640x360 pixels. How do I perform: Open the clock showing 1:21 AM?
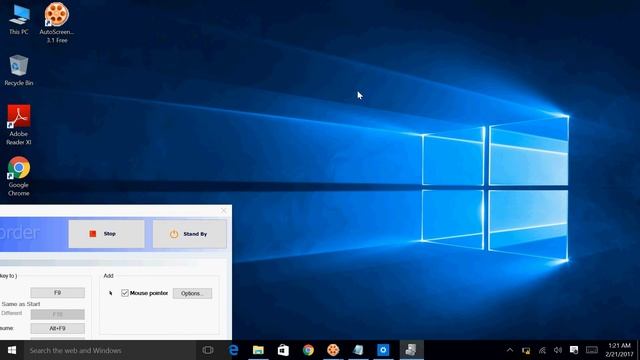click(x=618, y=350)
